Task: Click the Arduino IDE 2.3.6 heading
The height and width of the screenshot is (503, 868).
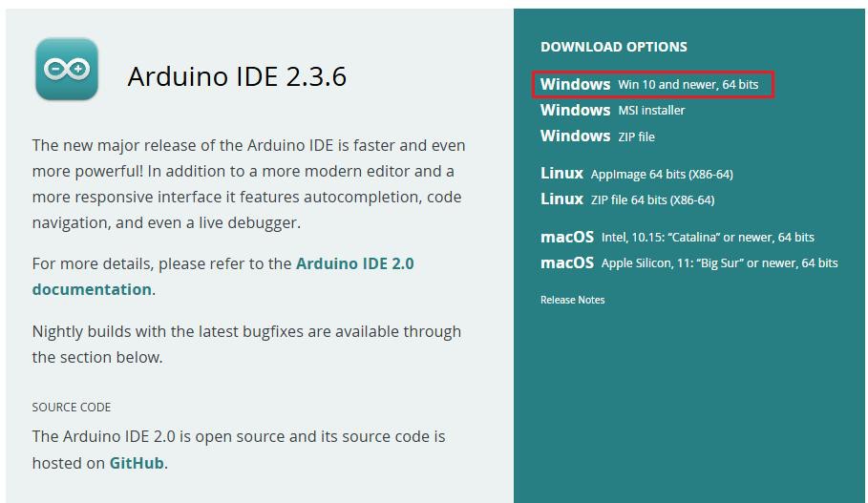Action: coord(237,76)
